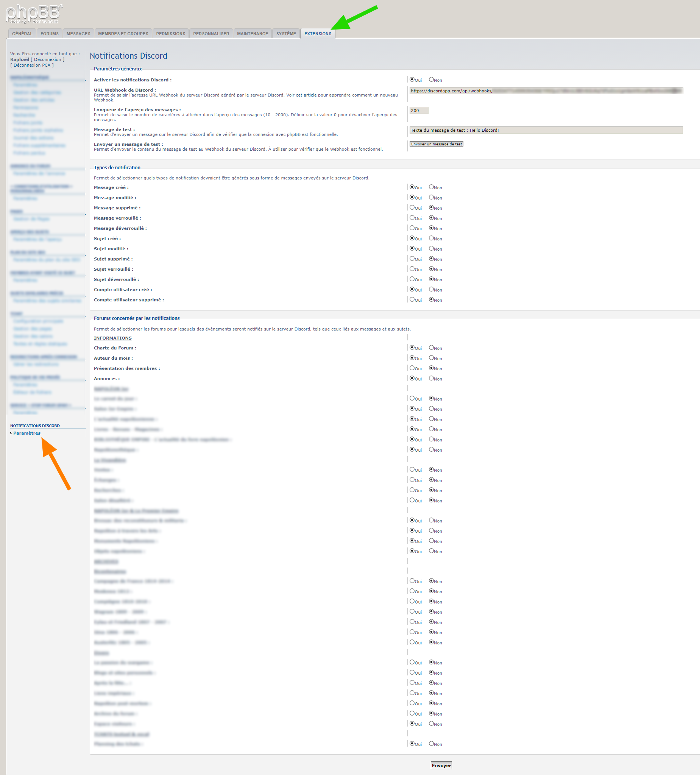700x775 pixels.
Task: Open the Permissions tab
Action: pyautogui.click(x=170, y=34)
